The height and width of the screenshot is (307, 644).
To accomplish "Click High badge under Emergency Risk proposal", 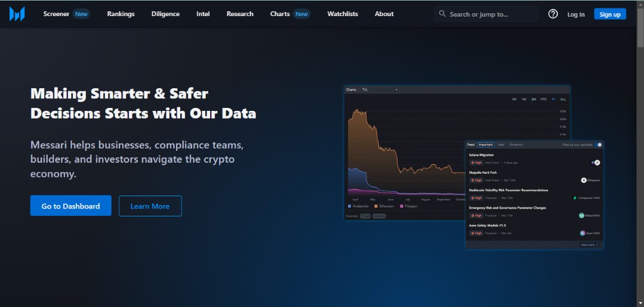I will [476, 215].
